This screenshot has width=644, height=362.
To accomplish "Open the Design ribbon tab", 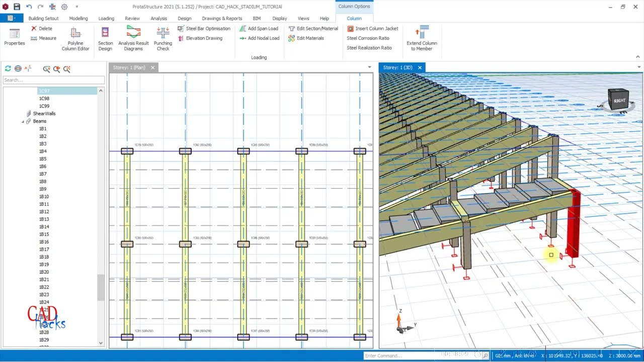I will tap(185, 18).
